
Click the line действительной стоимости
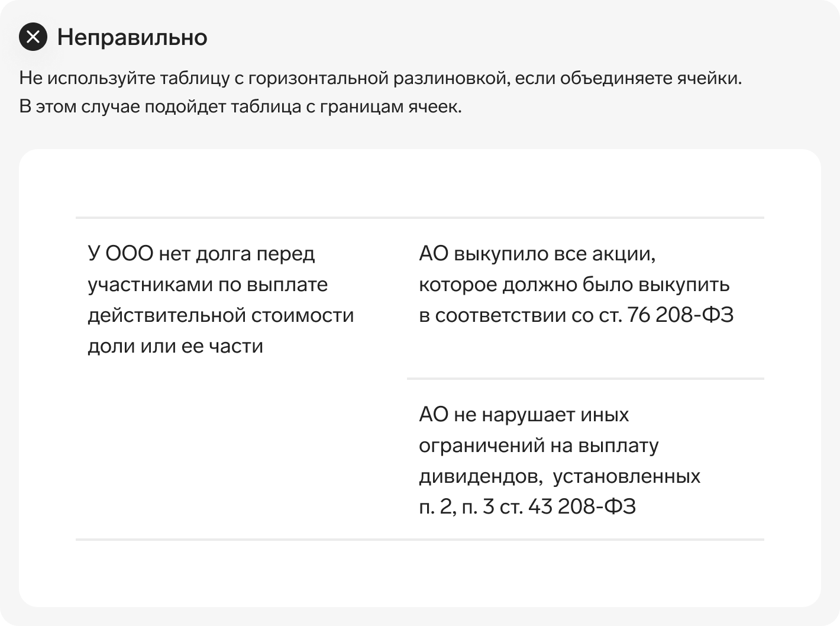pyautogui.click(x=221, y=315)
